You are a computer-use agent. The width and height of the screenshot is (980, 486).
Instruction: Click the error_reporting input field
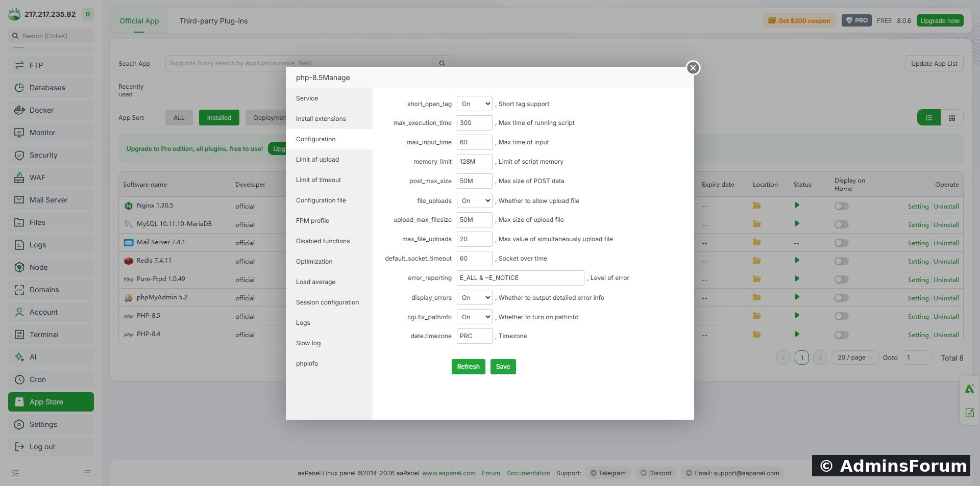point(521,278)
